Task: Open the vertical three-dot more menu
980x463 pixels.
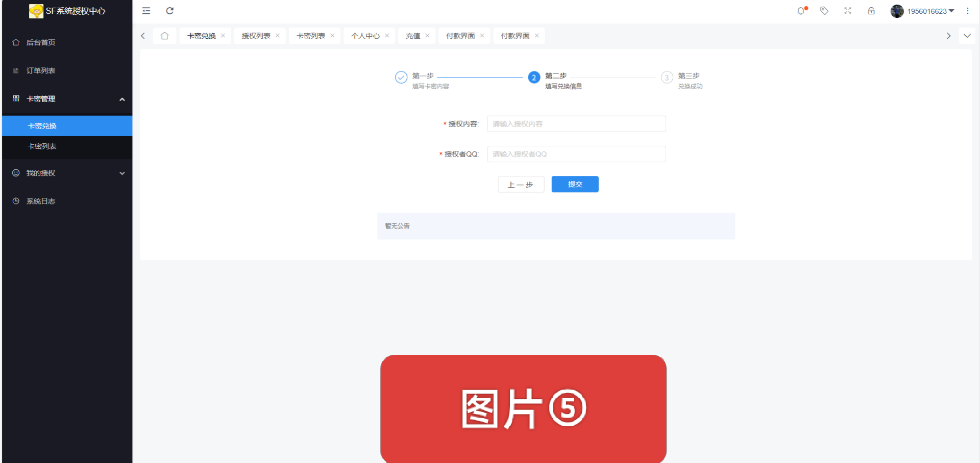Action: point(967,11)
